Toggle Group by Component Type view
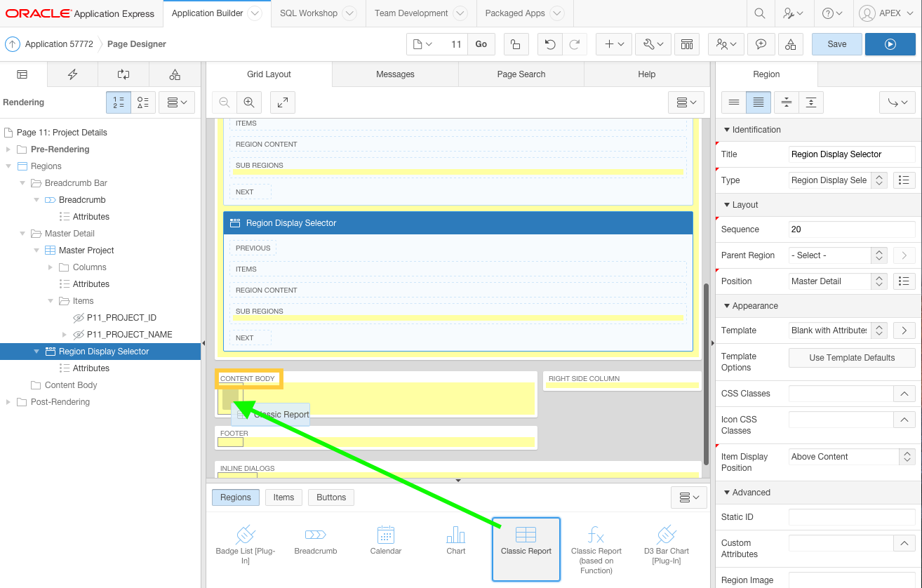The height and width of the screenshot is (588, 922). (x=142, y=102)
